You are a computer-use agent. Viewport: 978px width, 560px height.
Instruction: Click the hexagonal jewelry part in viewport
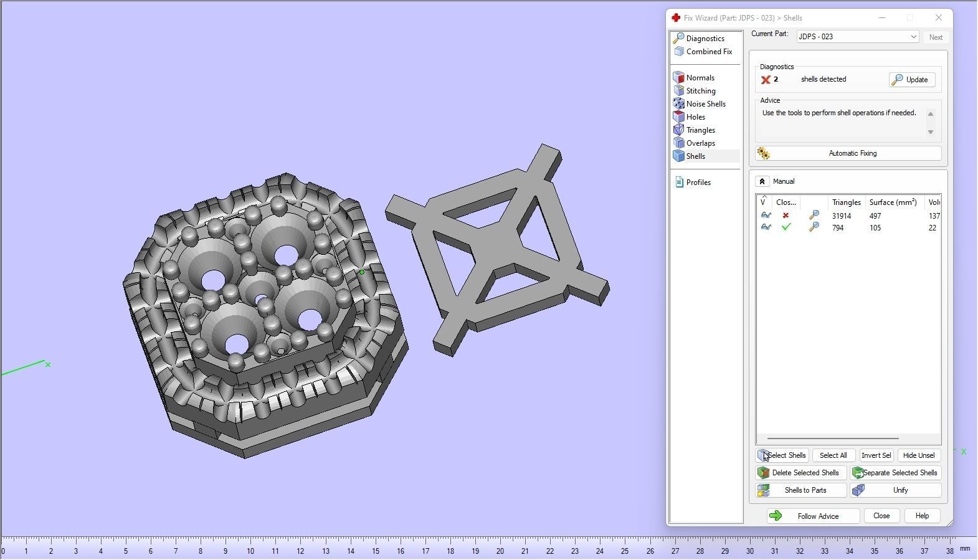tap(265, 315)
